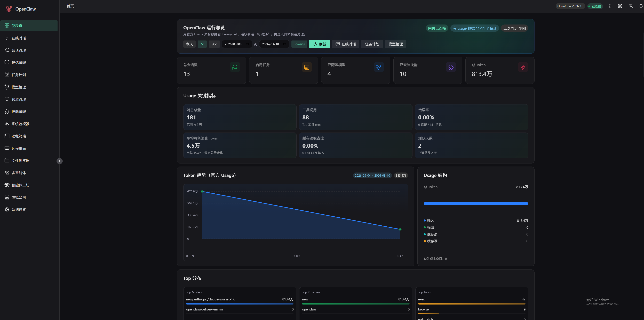Viewport: 644px width, 320px height.
Task: Click the 远程桌面 monitor icon
Action: coord(7,148)
